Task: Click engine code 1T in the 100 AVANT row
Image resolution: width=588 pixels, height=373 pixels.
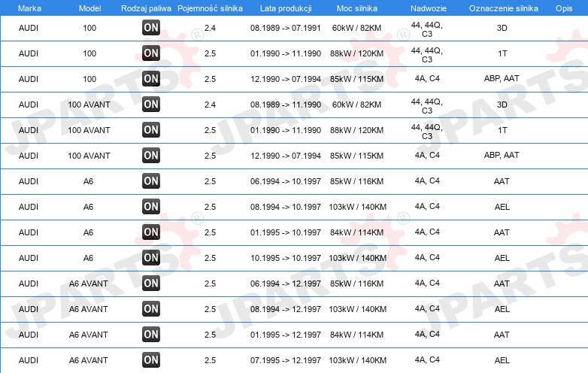Action: point(502,130)
